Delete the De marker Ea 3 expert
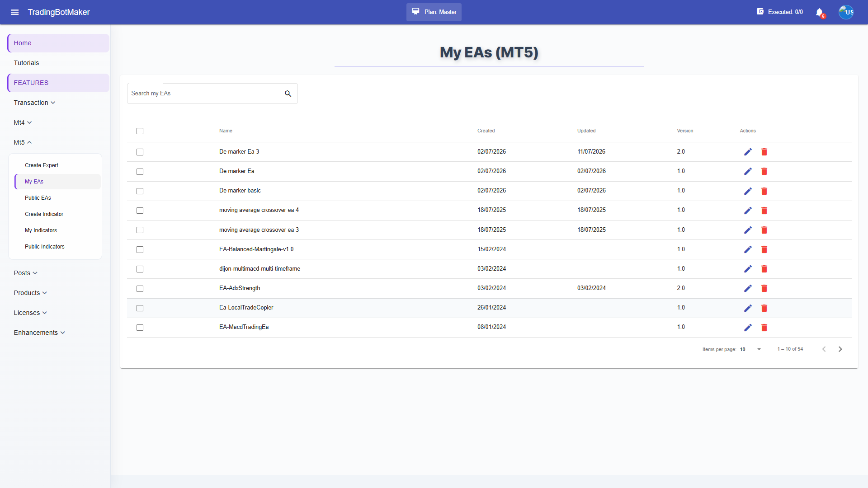 tap(764, 152)
